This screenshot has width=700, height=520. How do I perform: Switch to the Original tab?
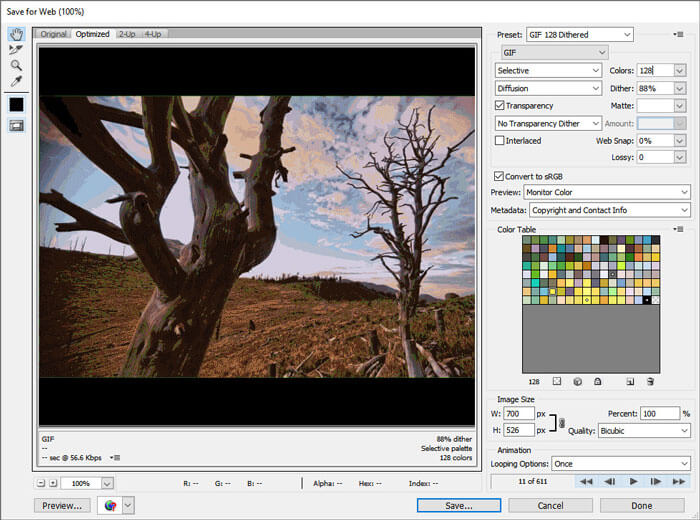tap(54, 34)
